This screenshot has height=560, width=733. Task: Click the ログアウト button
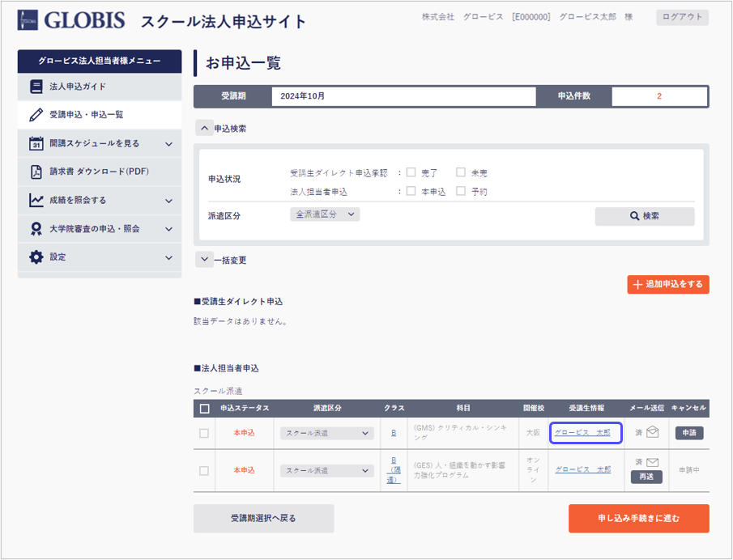point(682,17)
